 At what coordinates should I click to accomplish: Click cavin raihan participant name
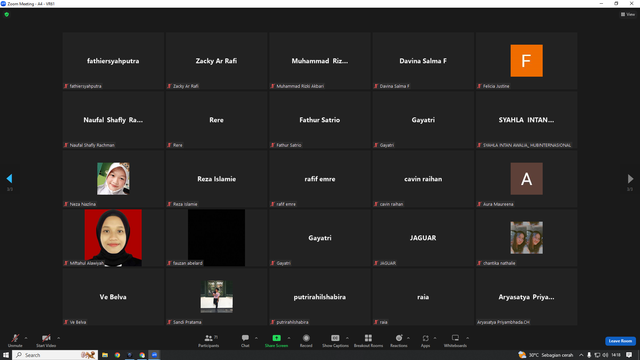pyautogui.click(x=423, y=179)
